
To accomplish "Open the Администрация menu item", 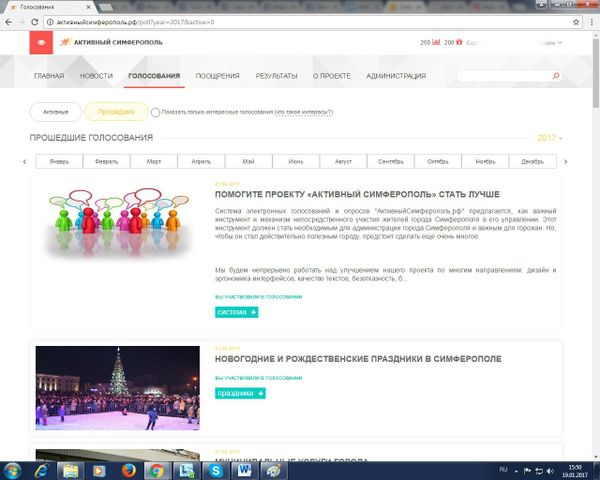I will tap(396, 76).
